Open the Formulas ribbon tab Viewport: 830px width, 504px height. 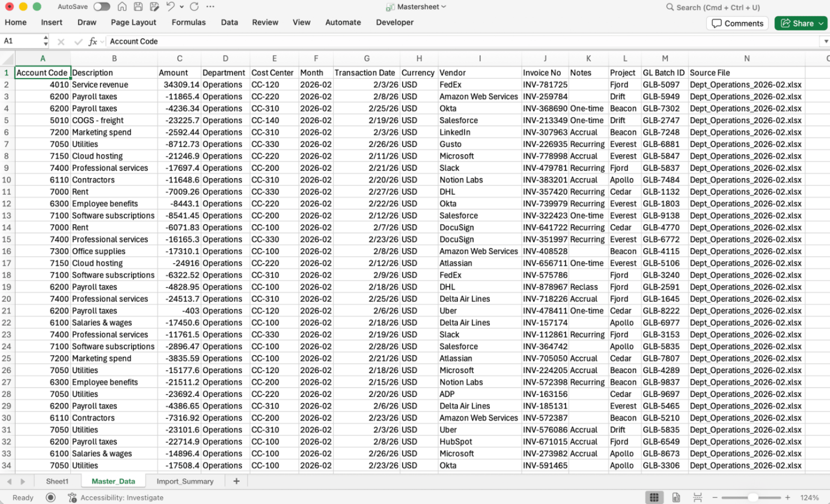[188, 22]
